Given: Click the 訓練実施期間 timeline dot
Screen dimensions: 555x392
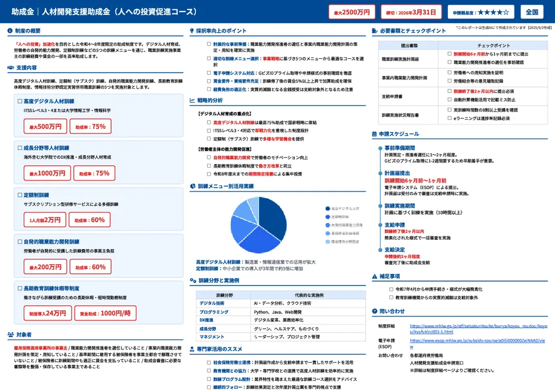Looking at the screenshot, I should [380, 206].
